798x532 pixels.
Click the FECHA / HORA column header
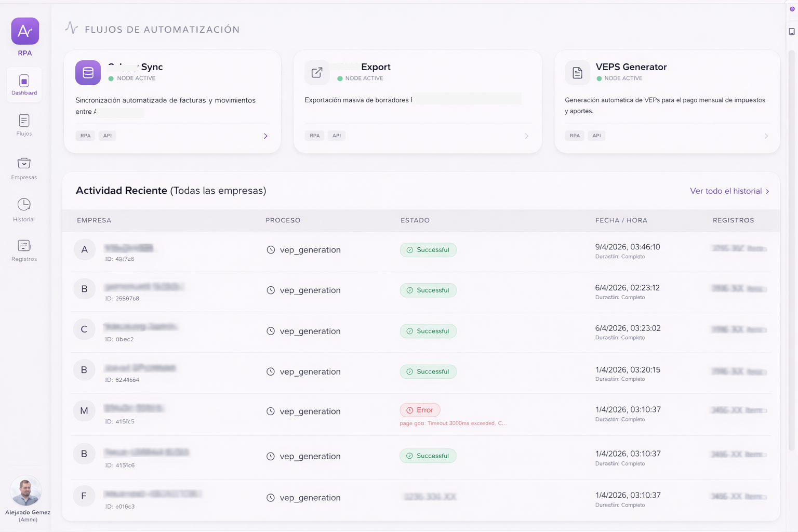tap(621, 220)
